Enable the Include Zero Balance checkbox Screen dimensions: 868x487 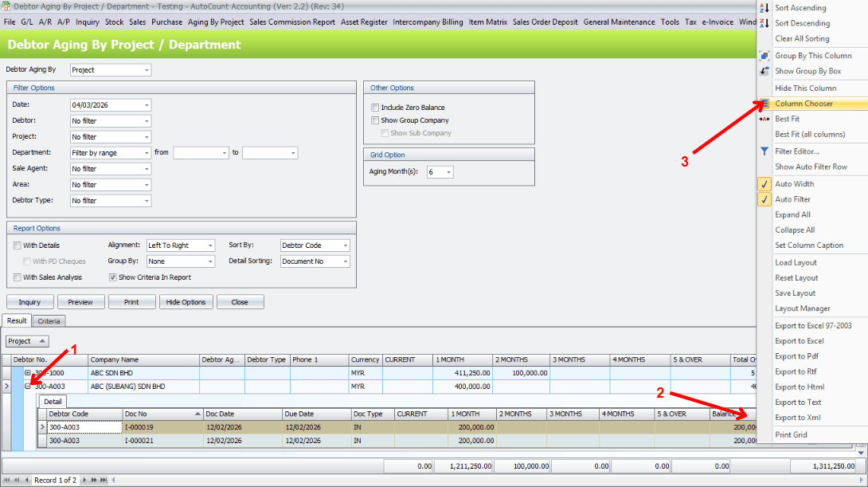375,108
